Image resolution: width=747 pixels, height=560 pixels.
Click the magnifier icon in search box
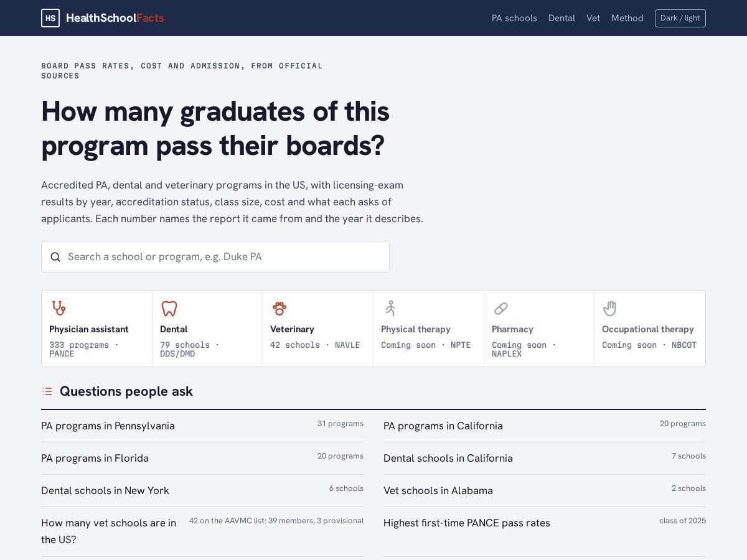55,257
